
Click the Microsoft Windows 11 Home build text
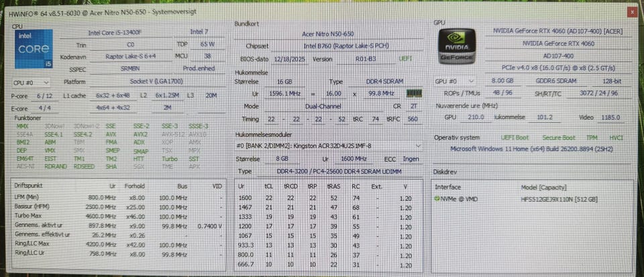point(531,149)
